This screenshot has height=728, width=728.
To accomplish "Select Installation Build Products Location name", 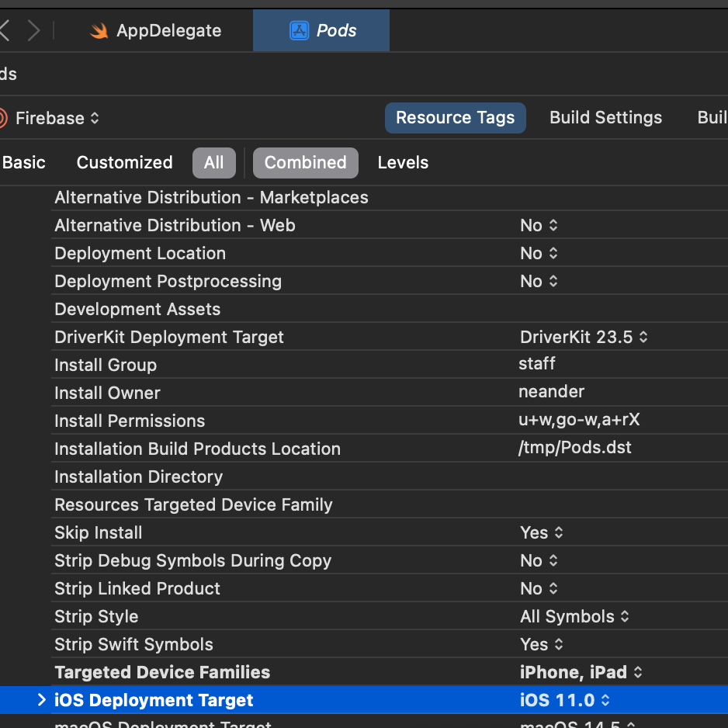I will [197, 449].
